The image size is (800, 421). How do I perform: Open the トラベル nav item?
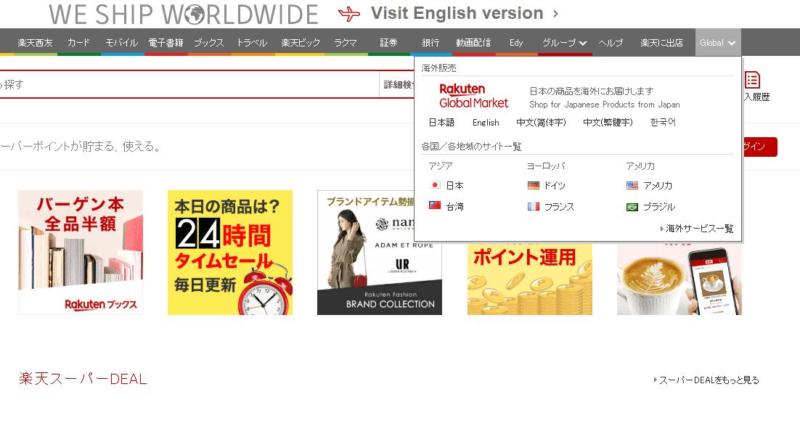click(252, 43)
